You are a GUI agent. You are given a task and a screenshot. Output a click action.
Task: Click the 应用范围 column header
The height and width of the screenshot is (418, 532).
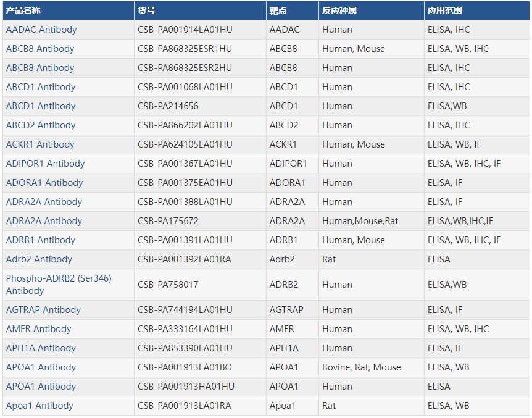click(445, 10)
